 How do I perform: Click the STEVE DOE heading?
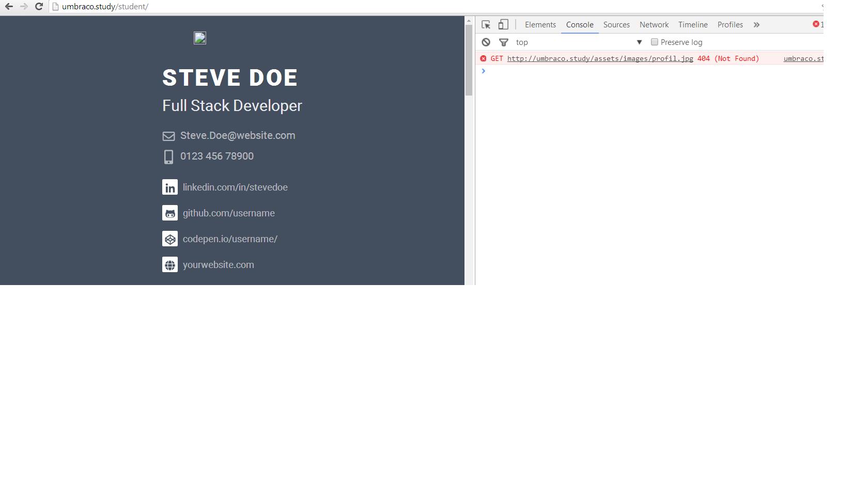[x=230, y=78]
